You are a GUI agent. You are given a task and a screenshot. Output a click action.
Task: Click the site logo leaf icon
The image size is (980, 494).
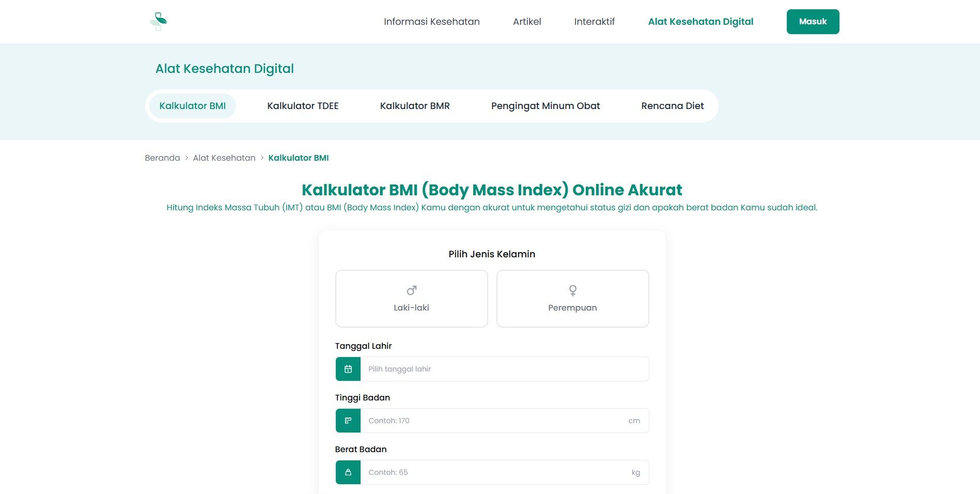[x=159, y=21]
